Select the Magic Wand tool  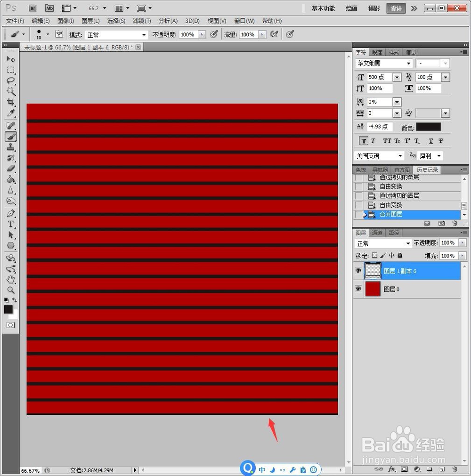11,91
